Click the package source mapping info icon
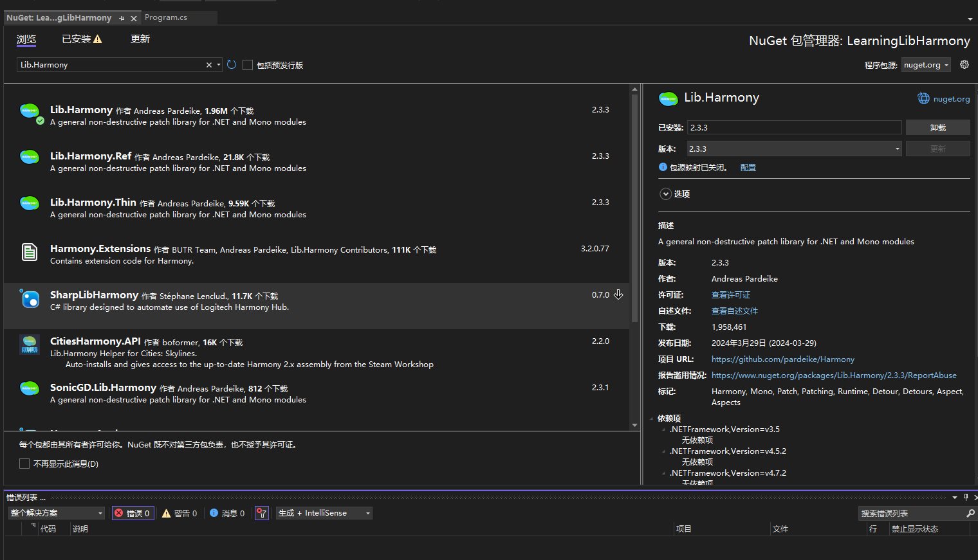Screen dimensions: 978x560 tap(663, 167)
